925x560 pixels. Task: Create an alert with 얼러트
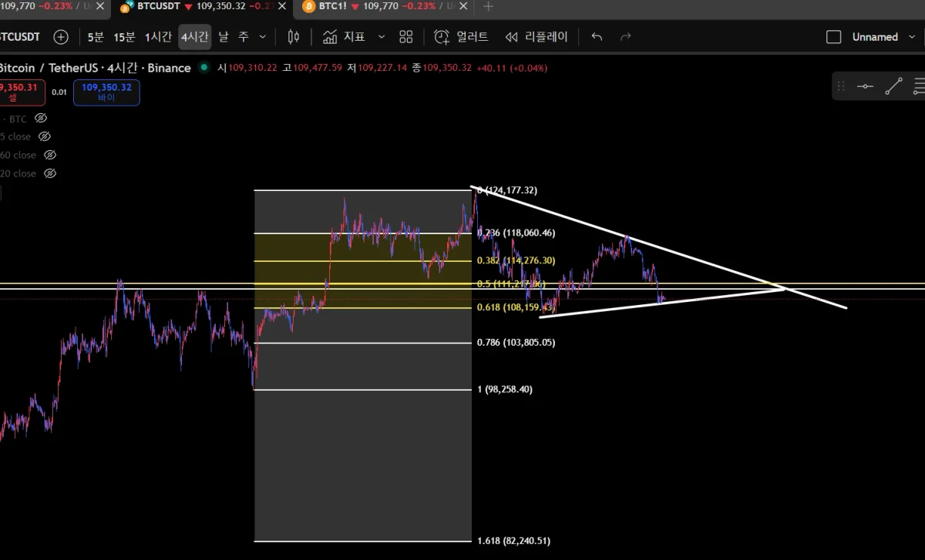tap(461, 37)
